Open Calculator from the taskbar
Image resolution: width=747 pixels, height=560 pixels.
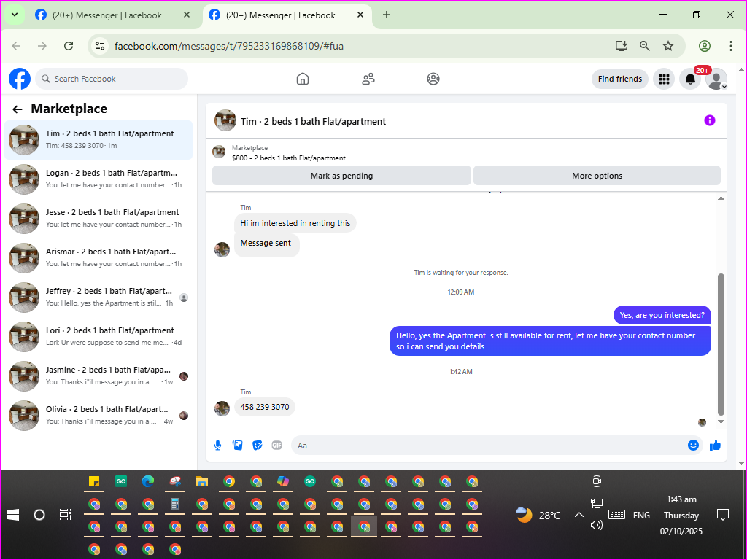(175, 504)
